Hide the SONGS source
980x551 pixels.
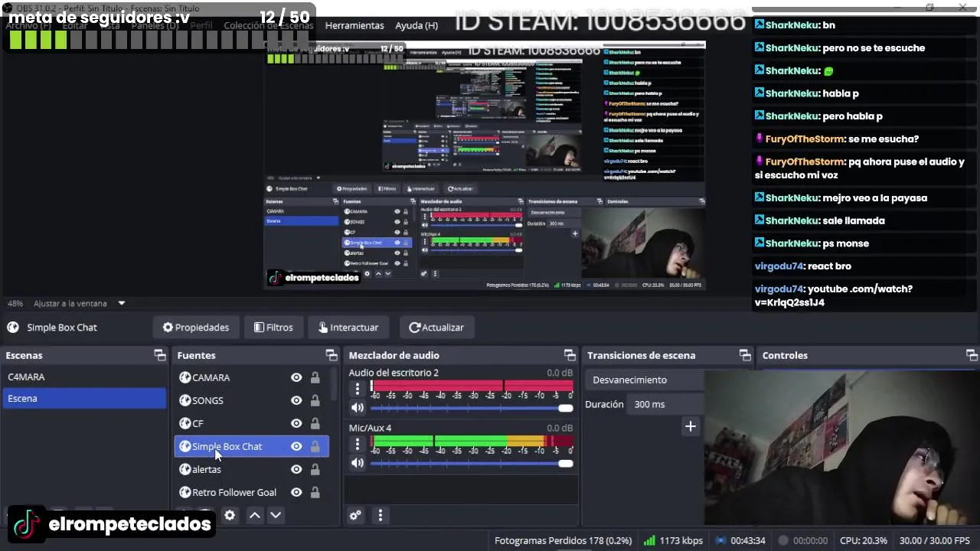click(296, 400)
